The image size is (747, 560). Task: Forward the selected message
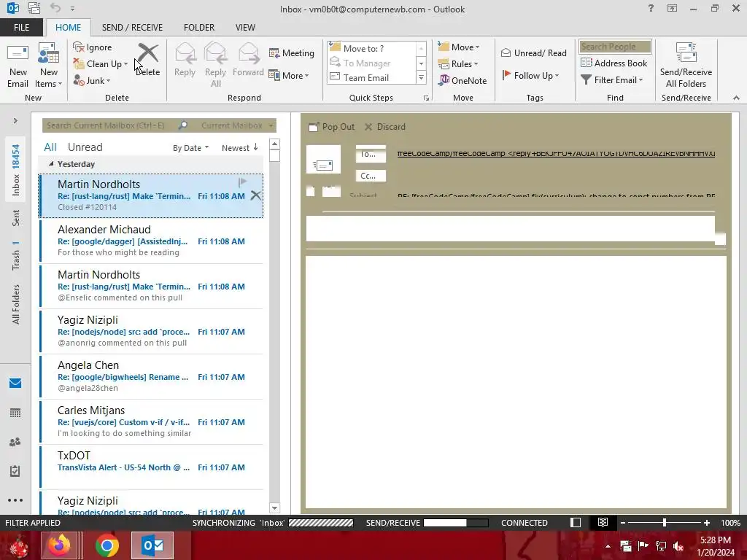(248, 60)
